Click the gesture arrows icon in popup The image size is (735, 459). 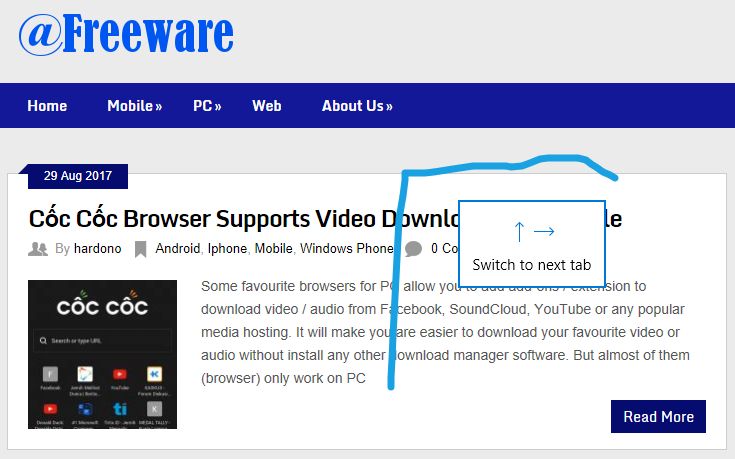(533, 232)
